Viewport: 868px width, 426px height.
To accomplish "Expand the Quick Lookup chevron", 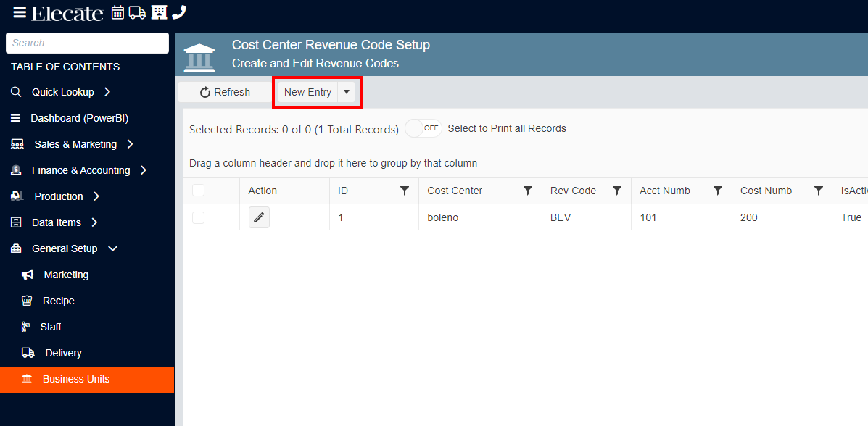I will [x=107, y=92].
